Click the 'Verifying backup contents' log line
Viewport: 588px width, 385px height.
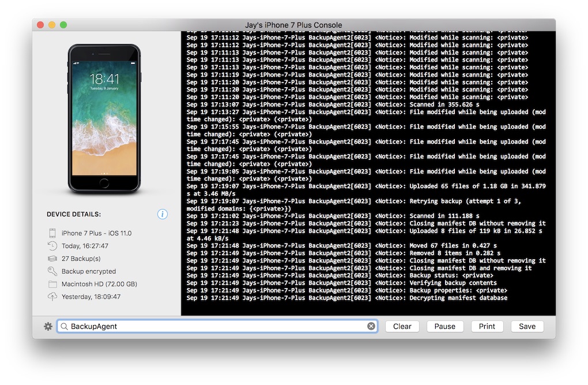[x=342, y=283]
